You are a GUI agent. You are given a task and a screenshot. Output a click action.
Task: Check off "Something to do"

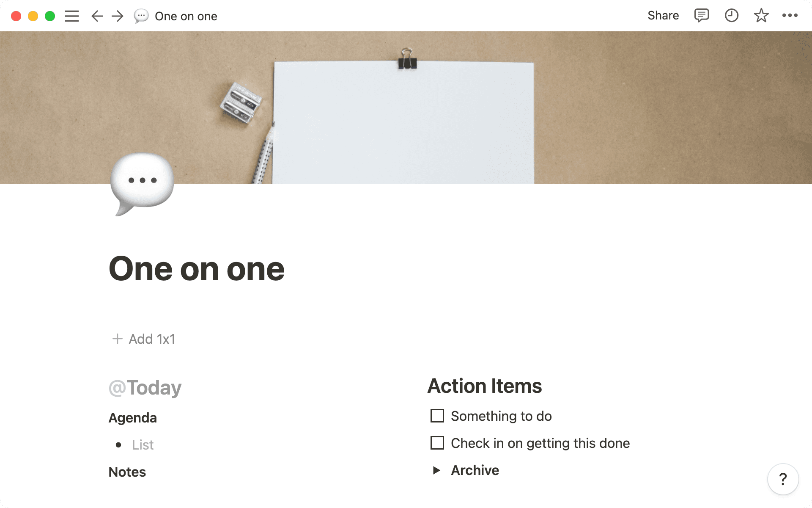pos(436,416)
